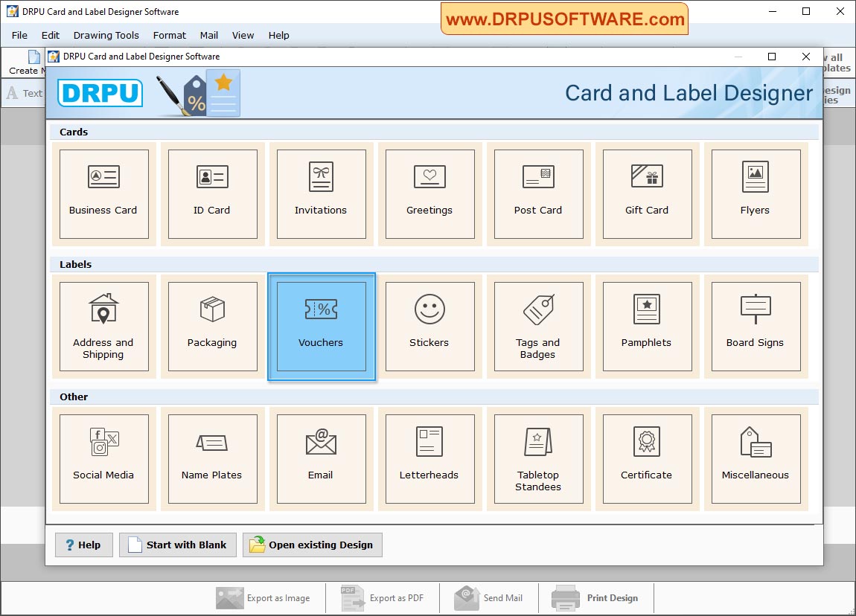856x616 pixels.
Task: Open the ID Card designer
Action: point(212,193)
